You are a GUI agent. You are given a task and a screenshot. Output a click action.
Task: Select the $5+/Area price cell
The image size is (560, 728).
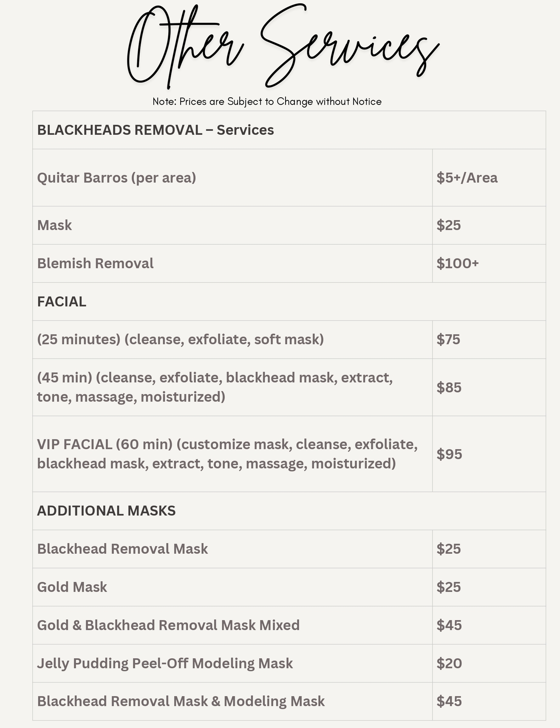pos(467,178)
